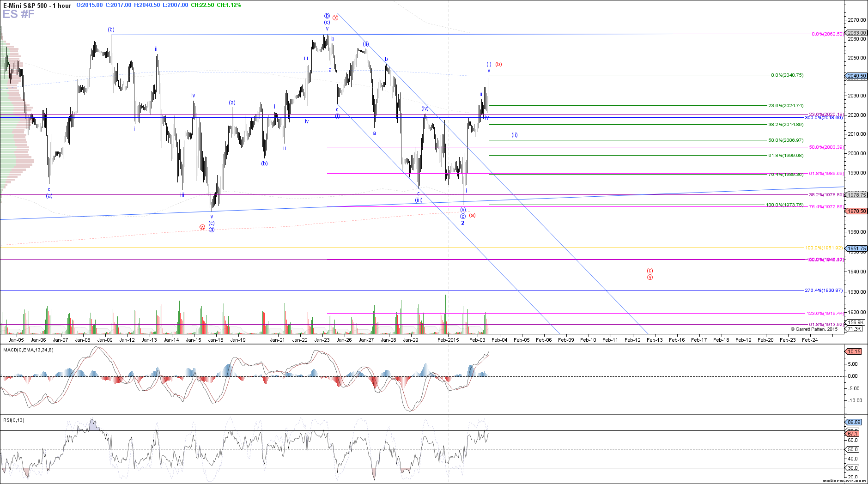This screenshot has height=484, width=868.
Task: Select Fibonacci label "23.6%(2024.74)"
Action: pyautogui.click(x=786, y=106)
